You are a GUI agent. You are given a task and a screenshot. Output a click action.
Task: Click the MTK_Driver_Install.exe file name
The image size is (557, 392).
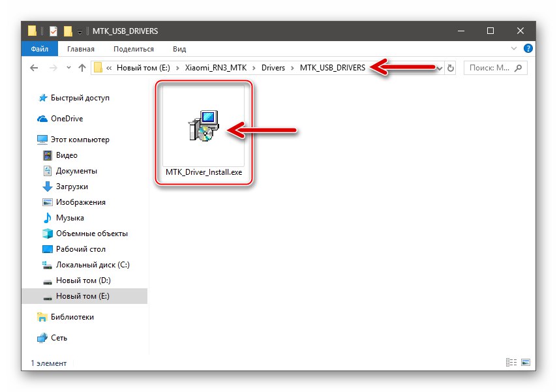point(203,172)
